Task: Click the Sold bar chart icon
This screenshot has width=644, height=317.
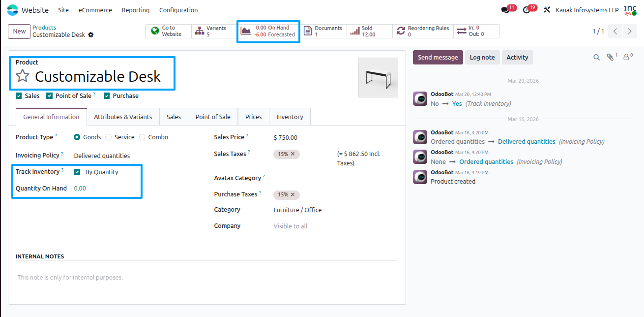Action: click(x=354, y=31)
